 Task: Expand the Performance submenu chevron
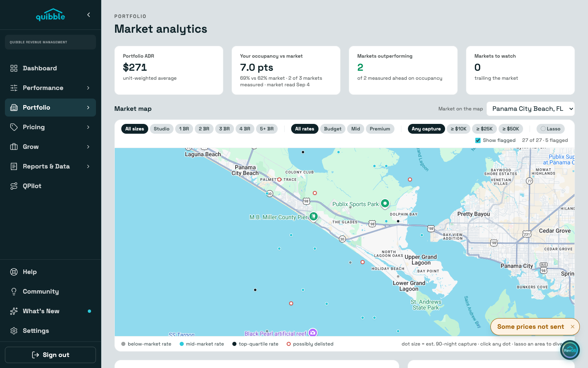click(88, 88)
